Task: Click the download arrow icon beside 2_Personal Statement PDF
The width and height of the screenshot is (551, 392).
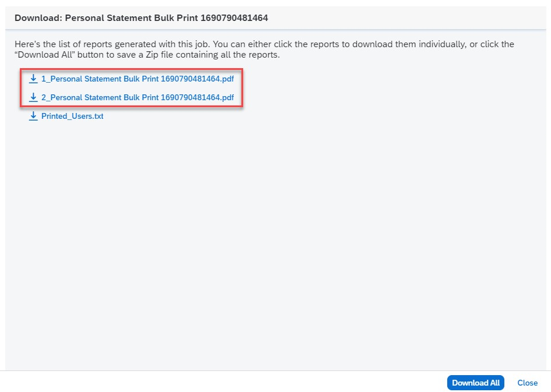Action: [33, 97]
